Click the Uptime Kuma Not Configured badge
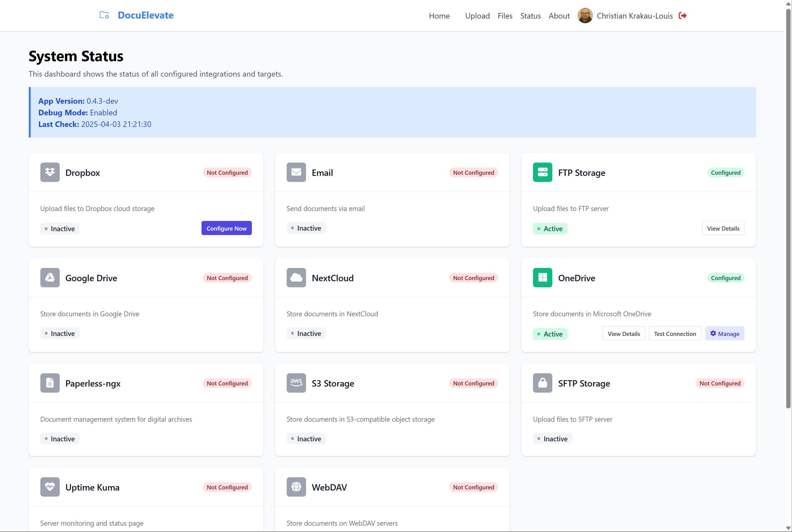 (227, 487)
